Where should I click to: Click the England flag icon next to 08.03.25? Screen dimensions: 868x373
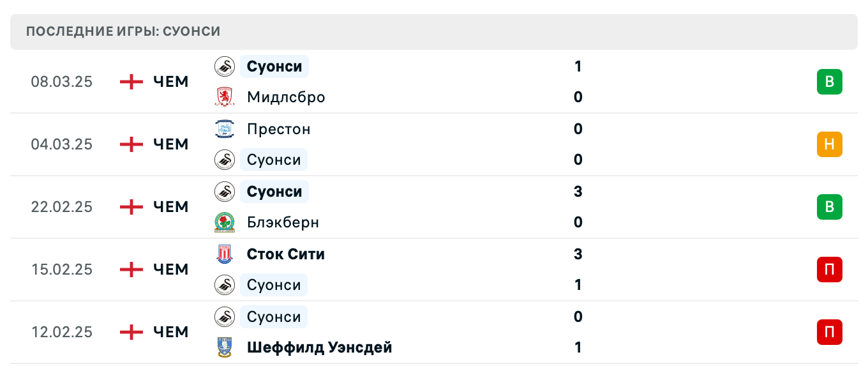[x=130, y=82]
